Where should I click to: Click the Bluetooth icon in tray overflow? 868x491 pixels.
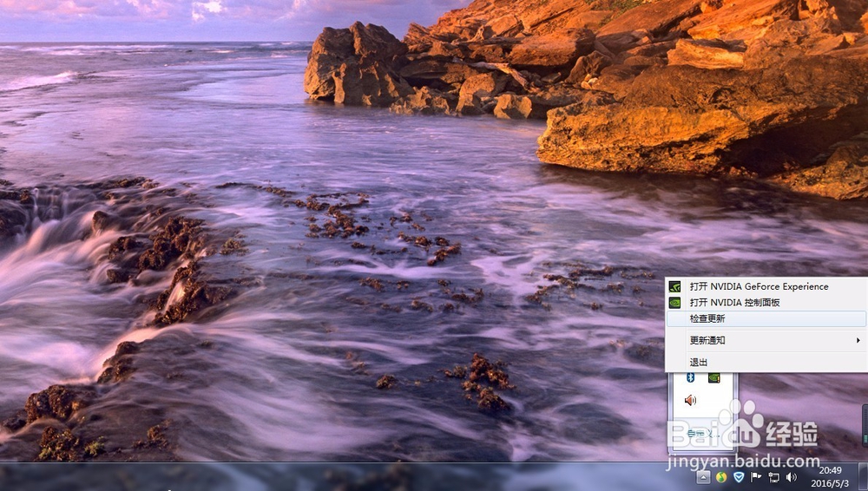tap(690, 377)
